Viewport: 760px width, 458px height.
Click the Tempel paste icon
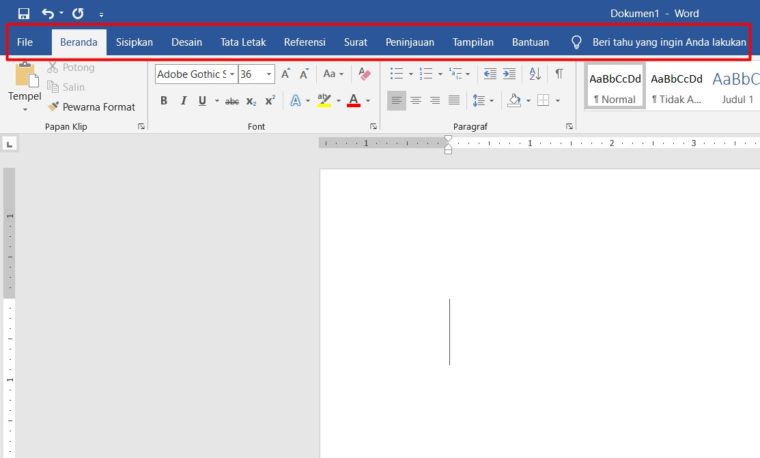coord(25,76)
